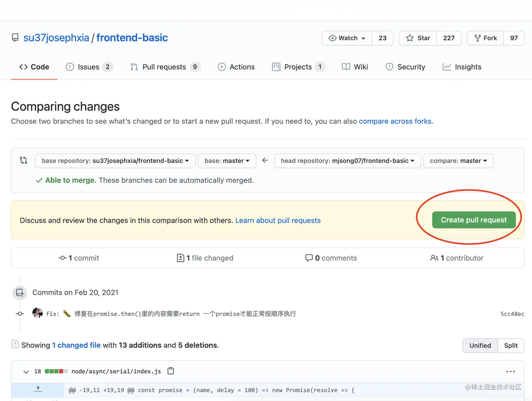The height and width of the screenshot is (401, 532).
Task: Follow the compare across forks link
Action: click(x=395, y=121)
